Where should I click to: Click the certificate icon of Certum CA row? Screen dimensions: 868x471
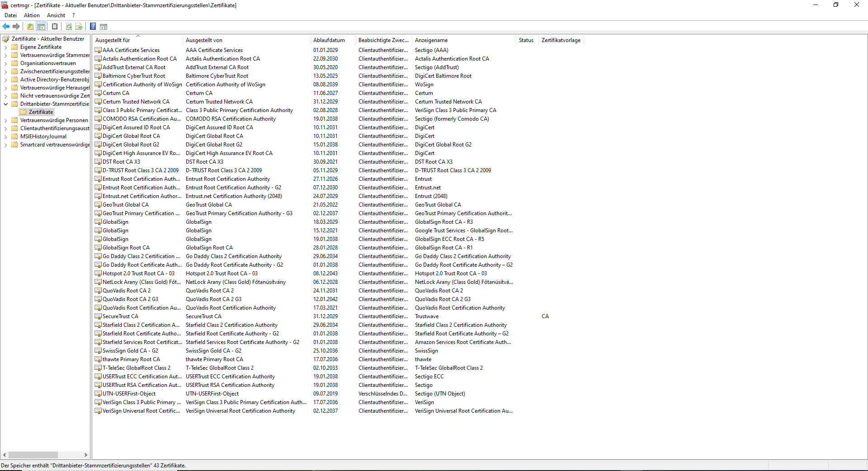coord(98,93)
